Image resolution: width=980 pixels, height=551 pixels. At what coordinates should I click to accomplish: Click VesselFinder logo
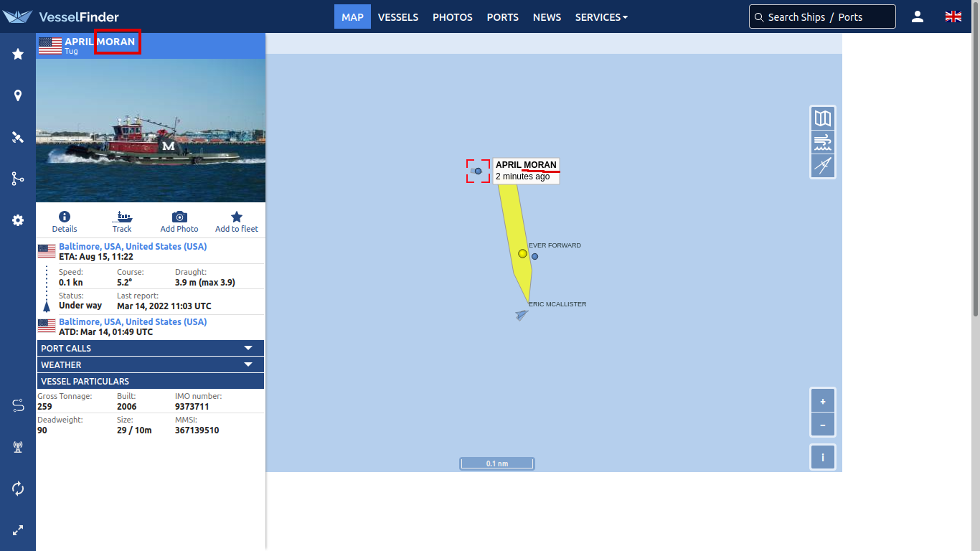pyautogui.click(x=61, y=17)
